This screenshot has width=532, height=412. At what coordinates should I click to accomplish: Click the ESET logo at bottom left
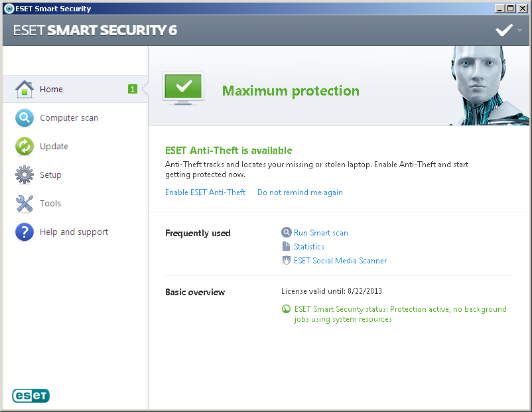[x=31, y=395]
